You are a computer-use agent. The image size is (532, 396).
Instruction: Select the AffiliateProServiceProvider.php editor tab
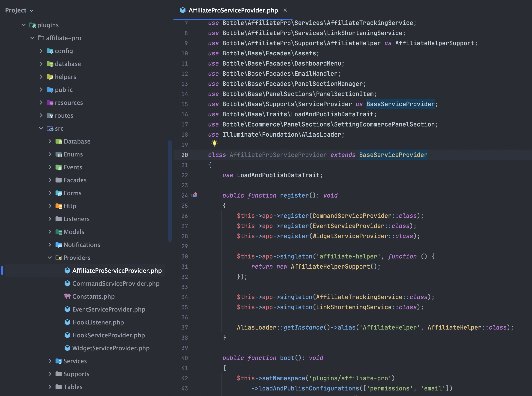point(233,10)
